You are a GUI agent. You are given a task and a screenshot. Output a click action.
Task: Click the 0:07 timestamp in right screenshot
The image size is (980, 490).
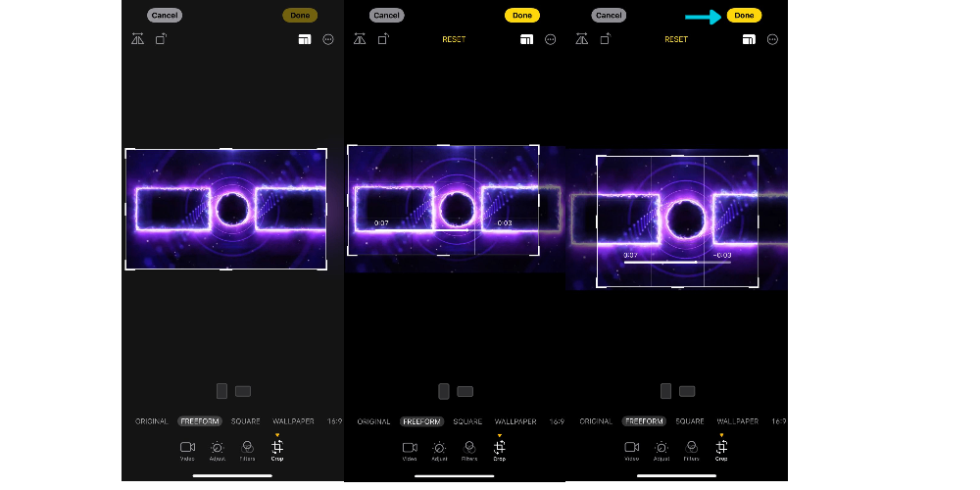click(630, 255)
